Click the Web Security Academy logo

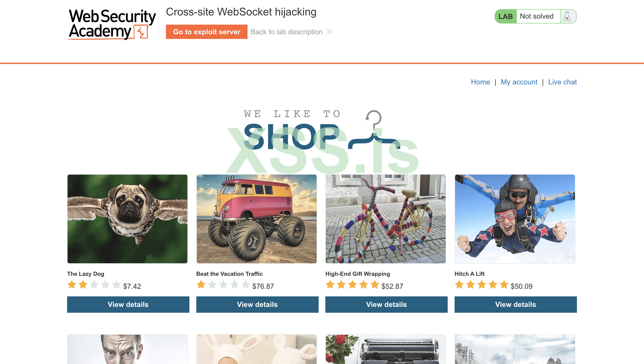coord(112,24)
